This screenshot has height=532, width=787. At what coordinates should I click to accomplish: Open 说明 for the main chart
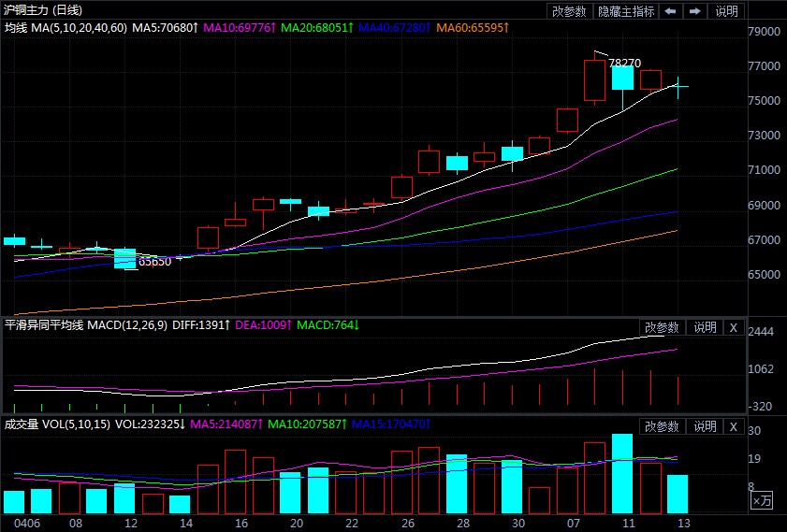(x=726, y=11)
